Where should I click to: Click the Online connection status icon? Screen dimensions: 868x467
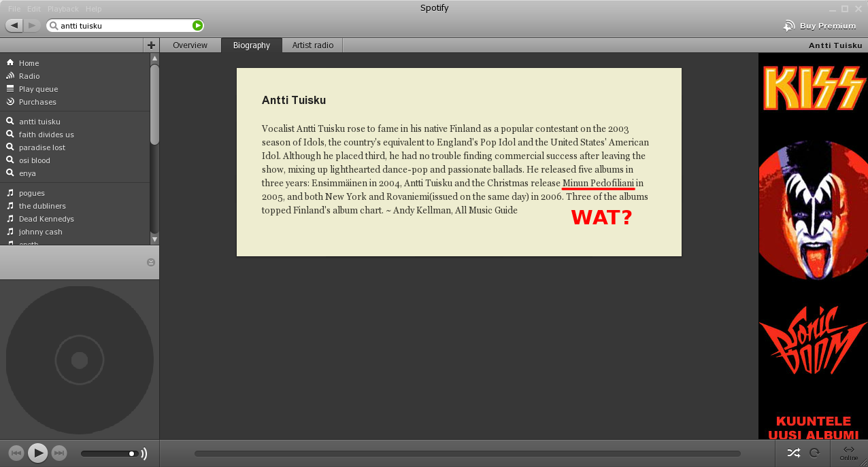848,453
